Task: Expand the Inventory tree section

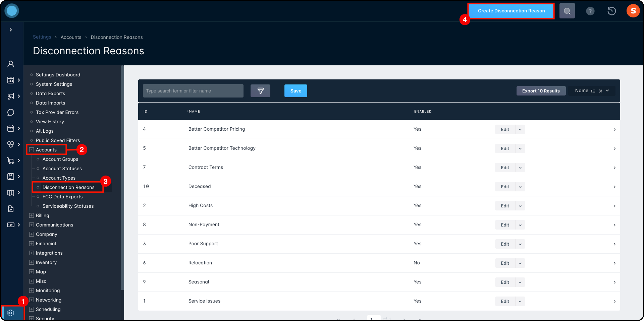Action: coord(32,262)
